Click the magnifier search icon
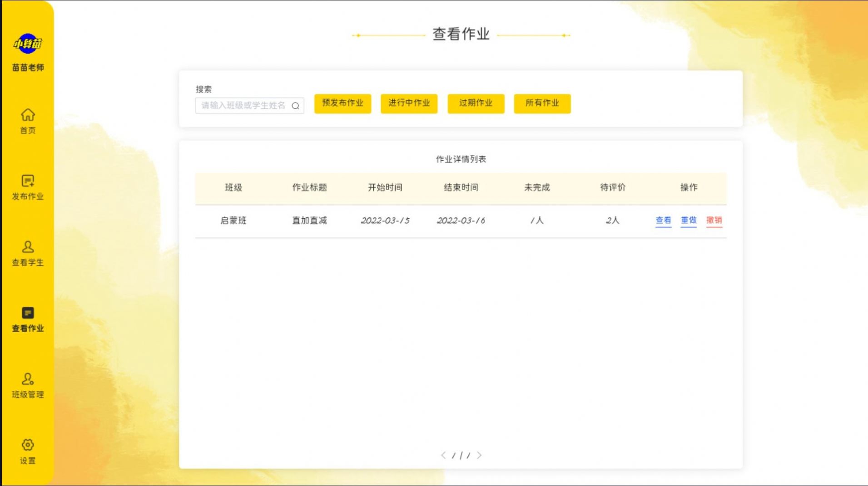 (296, 106)
